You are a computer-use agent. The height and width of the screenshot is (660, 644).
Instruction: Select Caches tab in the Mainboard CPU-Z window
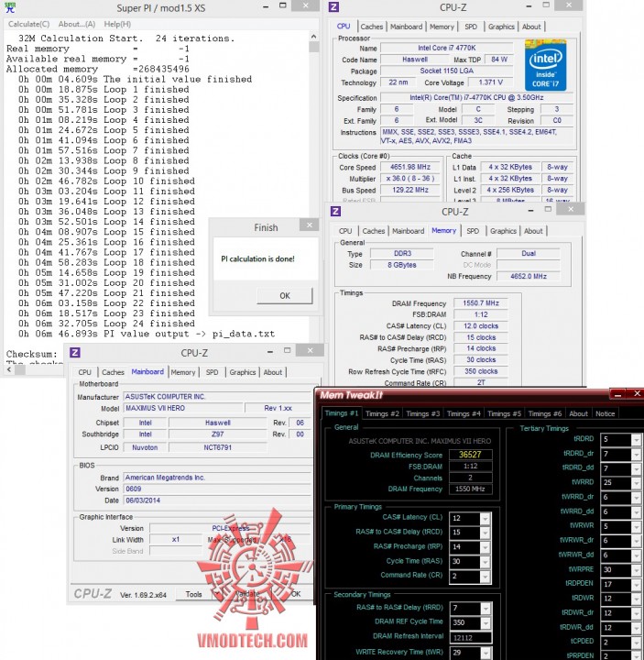[113, 372]
